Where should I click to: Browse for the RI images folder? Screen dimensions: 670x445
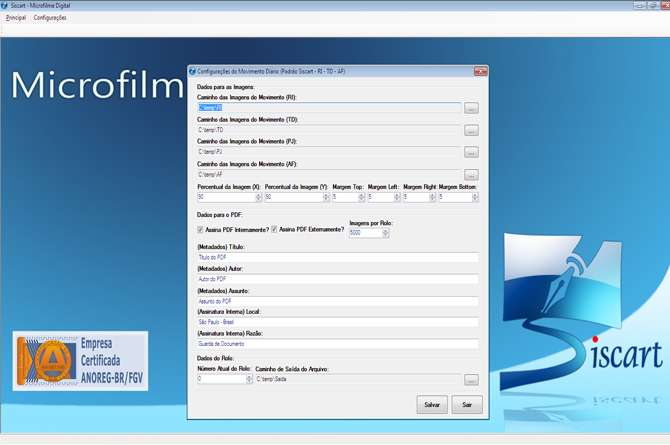(471, 108)
